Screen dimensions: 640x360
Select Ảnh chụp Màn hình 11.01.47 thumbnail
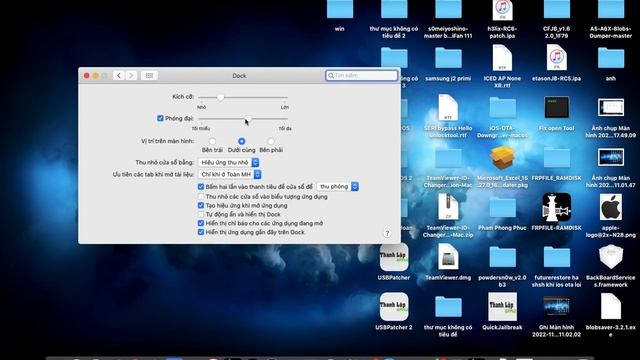(x=611, y=158)
